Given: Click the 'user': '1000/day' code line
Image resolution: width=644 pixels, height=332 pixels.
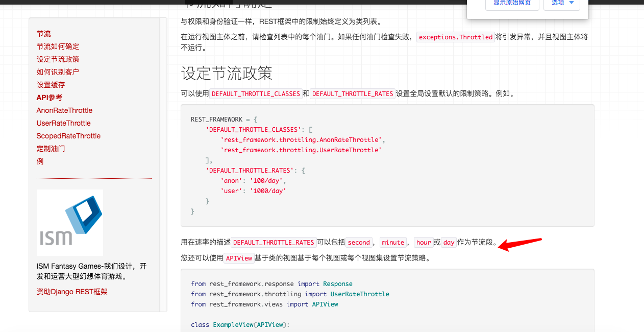Looking at the screenshot, I should pyautogui.click(x=254, y=191).
